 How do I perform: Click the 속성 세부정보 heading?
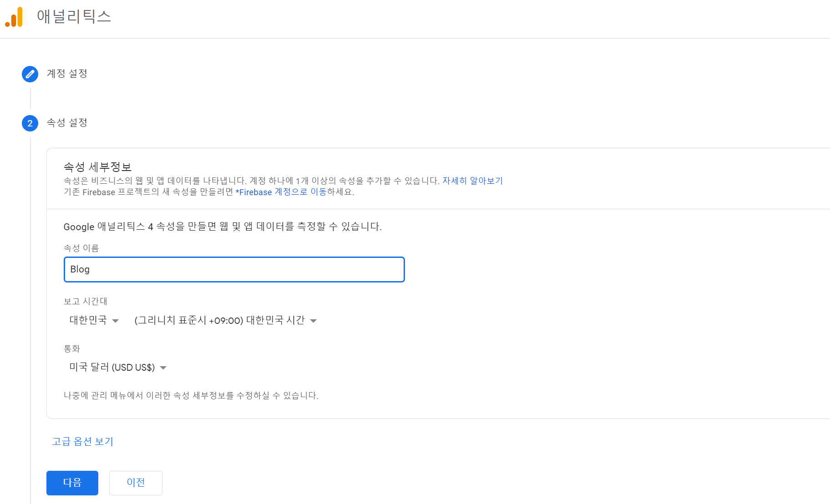(97, 167)
